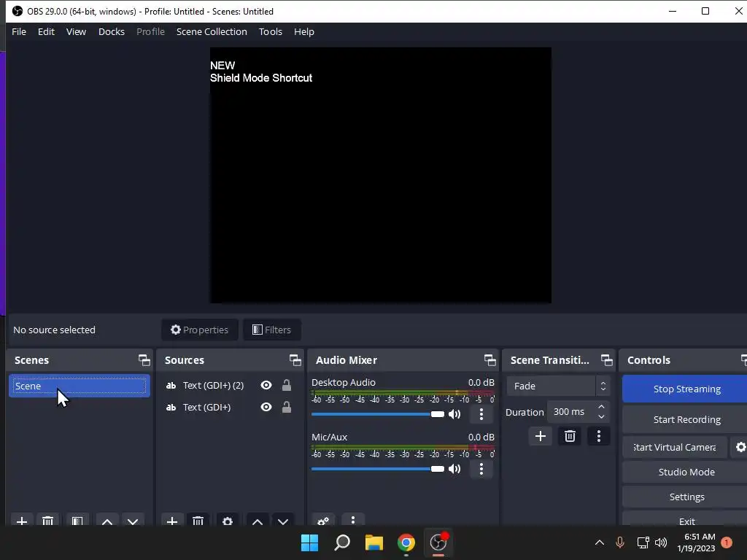This screenshot has height=560, width=747.
Task: Click the Filters button
Action: [x=271, y=330]
